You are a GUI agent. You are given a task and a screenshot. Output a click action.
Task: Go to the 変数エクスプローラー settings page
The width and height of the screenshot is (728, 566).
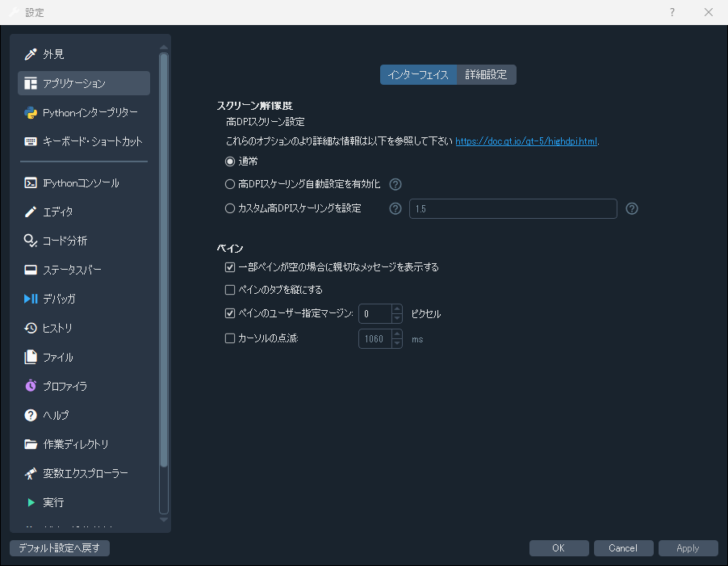coord(84,474)
